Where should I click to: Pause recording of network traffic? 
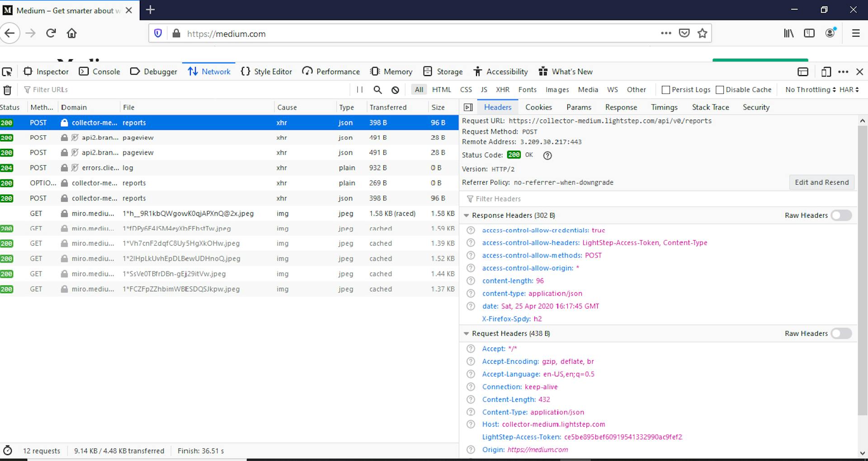pos(359,90)
